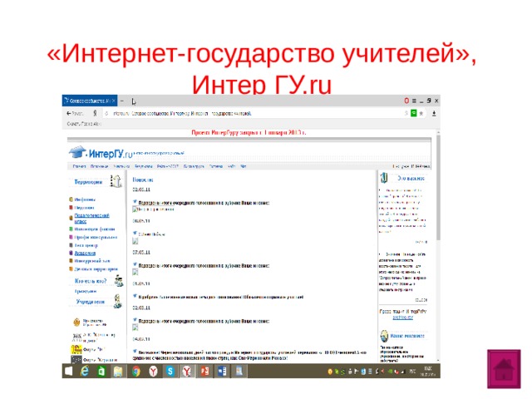The height and width of the screenshot is (399, 532).
Task: Open the 'Педагогический класс' link
Action: point(91,218)
